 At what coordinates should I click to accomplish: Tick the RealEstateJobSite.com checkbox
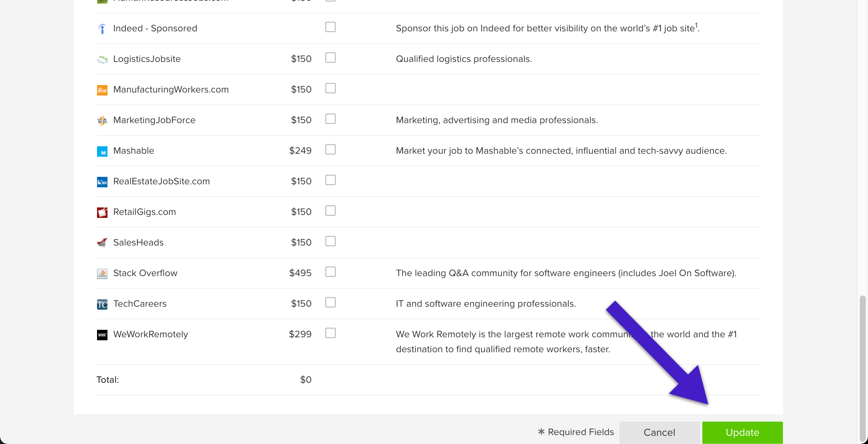click(330, 180)
